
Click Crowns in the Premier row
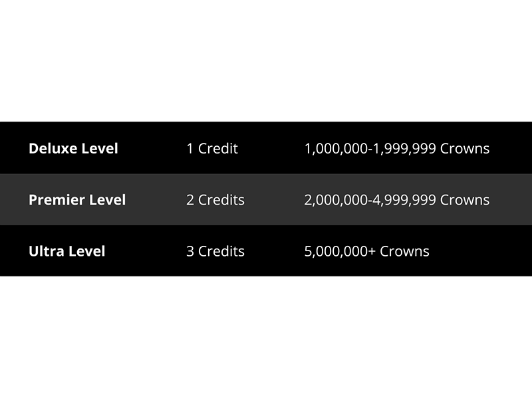[x=465, y=200]
